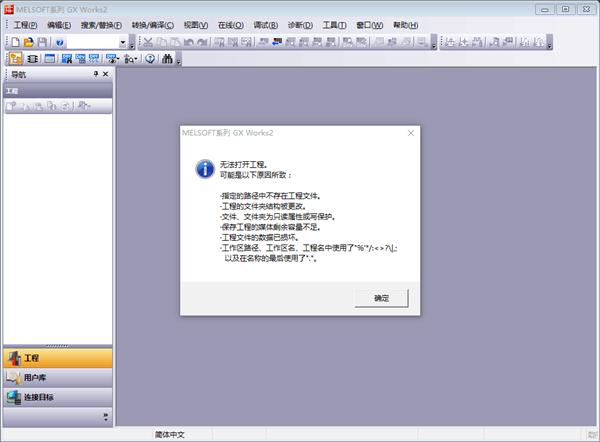The height and width of the screenshot is (442, 600).
Task: Click the circled question mark icon
Action: [150, 59]
